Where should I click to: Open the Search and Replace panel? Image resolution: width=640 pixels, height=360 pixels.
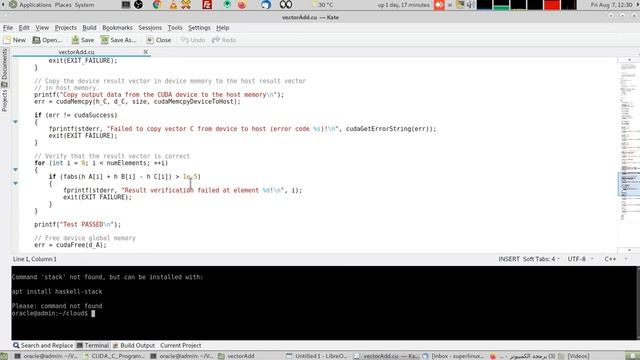(x=43, y=345)
